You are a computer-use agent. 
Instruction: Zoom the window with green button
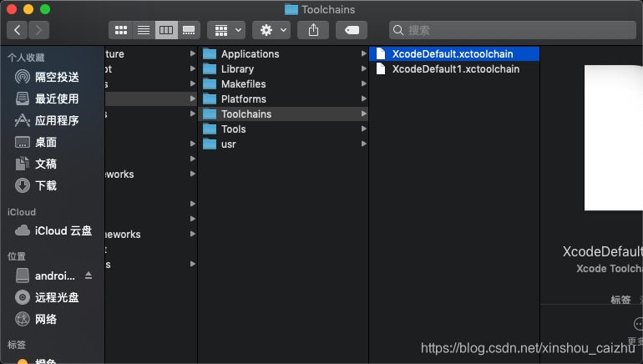(x=45, y=9)
